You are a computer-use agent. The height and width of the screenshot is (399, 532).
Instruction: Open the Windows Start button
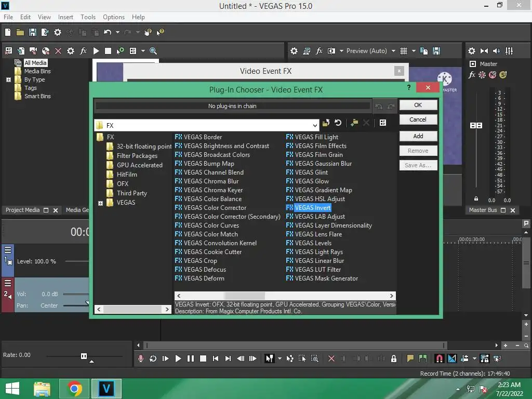coord(12,389)
